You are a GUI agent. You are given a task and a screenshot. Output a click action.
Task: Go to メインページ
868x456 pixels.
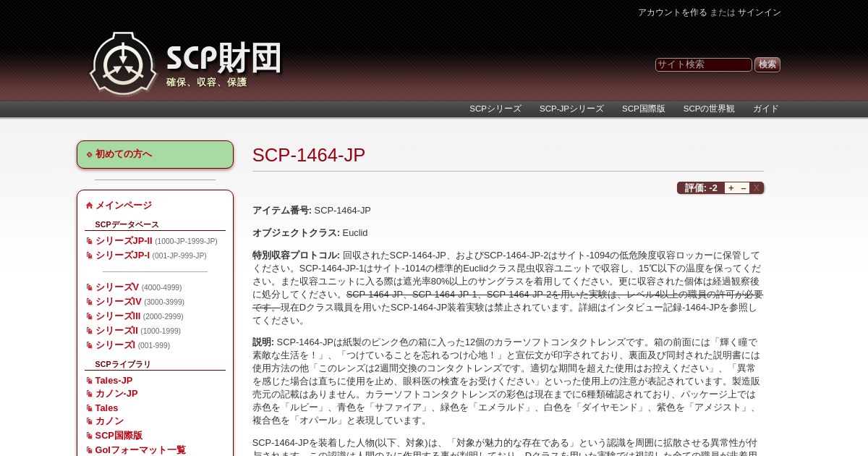click(124, 206)
